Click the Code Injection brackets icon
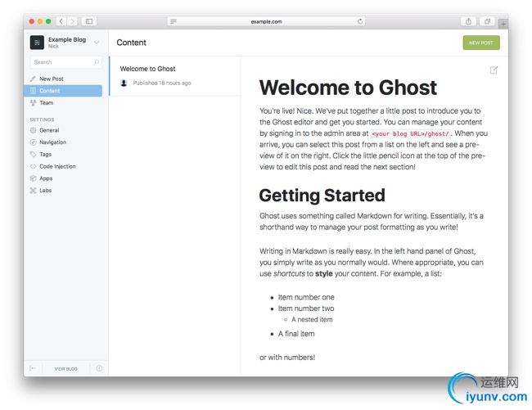 tap(33, 166)
